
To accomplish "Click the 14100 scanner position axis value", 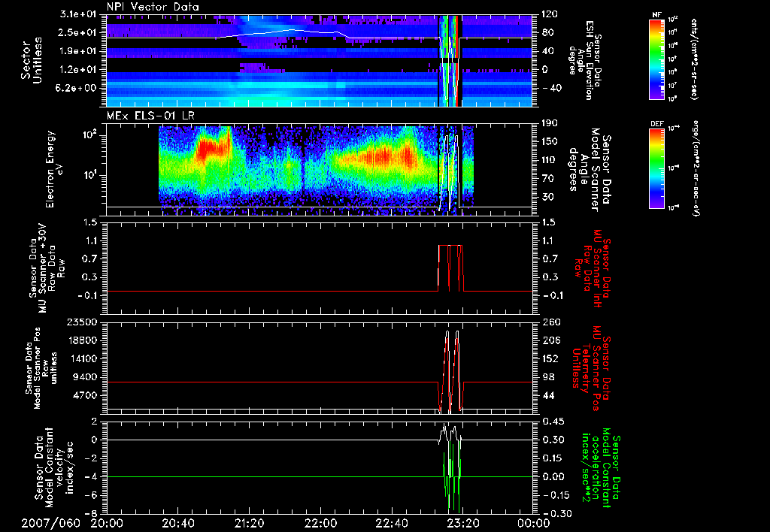I will click(81, 358).
